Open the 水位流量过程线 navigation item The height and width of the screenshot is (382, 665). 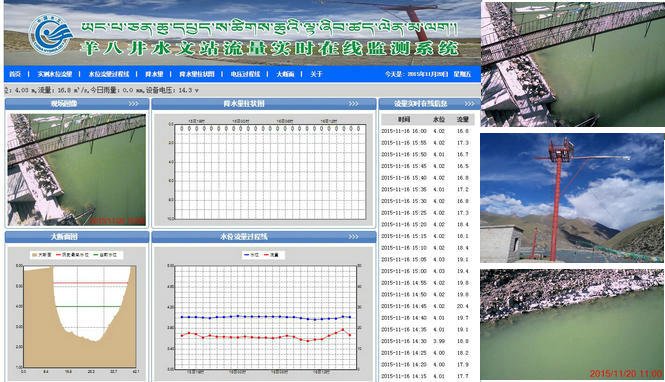(109, 74)
